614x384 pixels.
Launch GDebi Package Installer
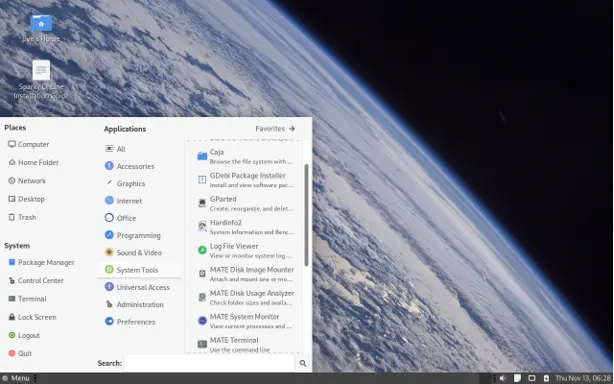(x=246, y=180)
